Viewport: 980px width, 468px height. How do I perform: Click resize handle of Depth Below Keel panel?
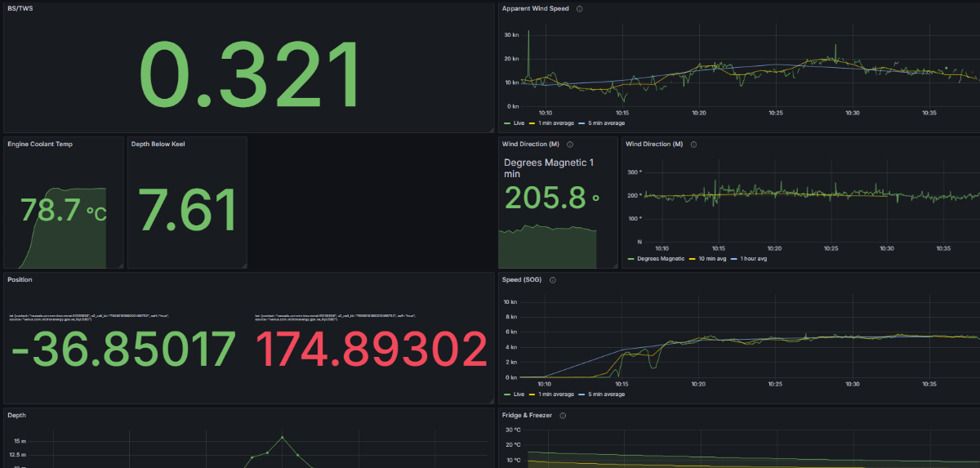tap(243, 265)
